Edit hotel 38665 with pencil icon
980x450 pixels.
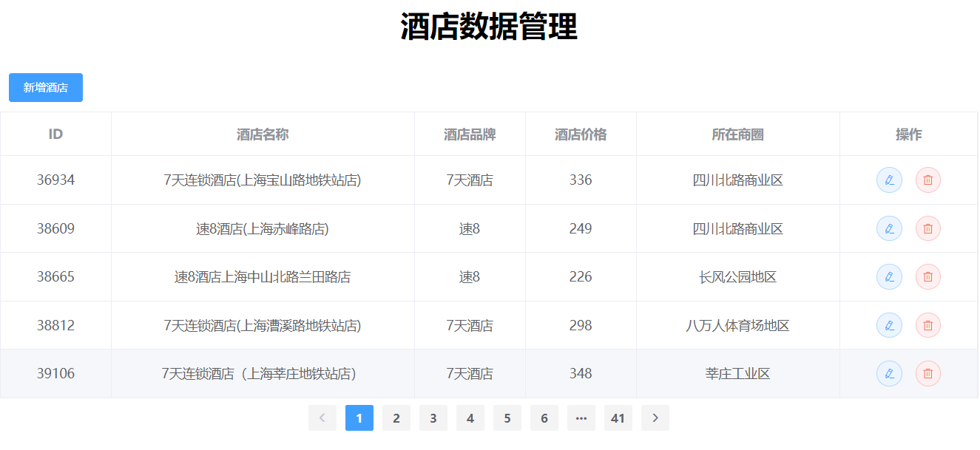889,277
